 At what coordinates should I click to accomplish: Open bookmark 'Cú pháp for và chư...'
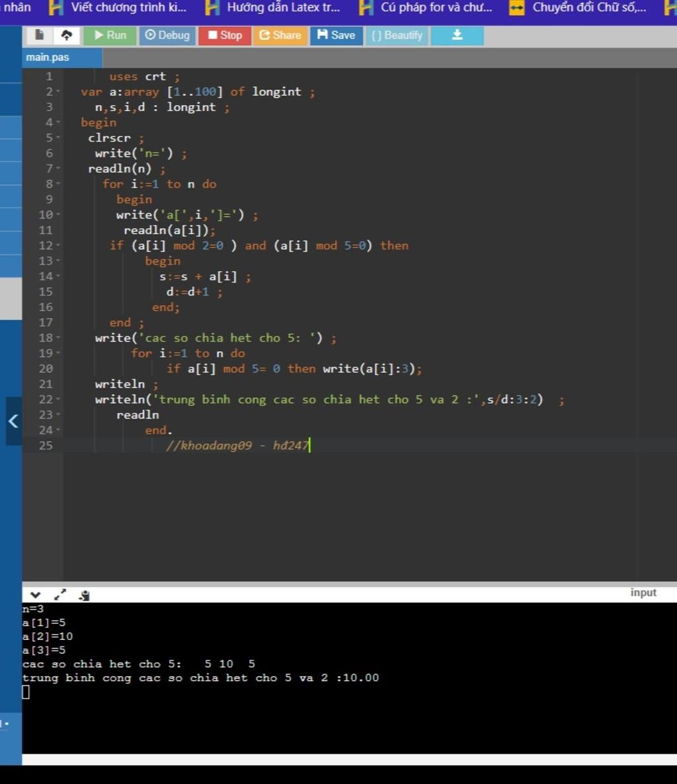point(426,7)
